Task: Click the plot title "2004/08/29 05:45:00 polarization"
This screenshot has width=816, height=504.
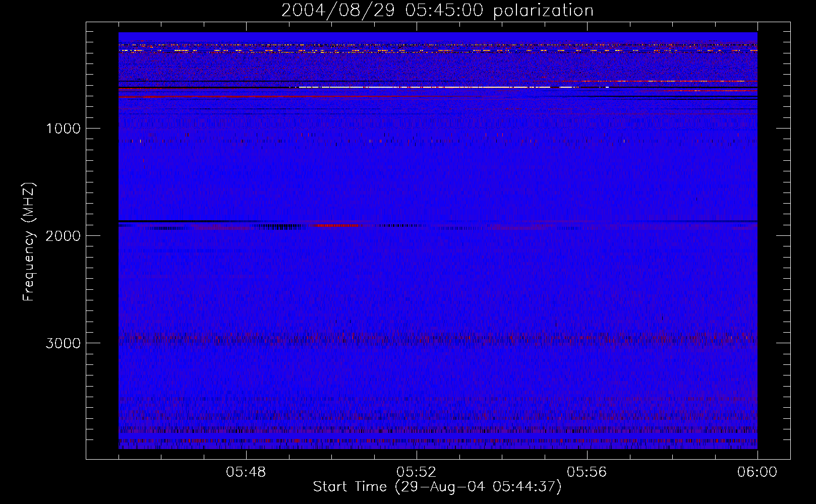Action: click(437, 10)
